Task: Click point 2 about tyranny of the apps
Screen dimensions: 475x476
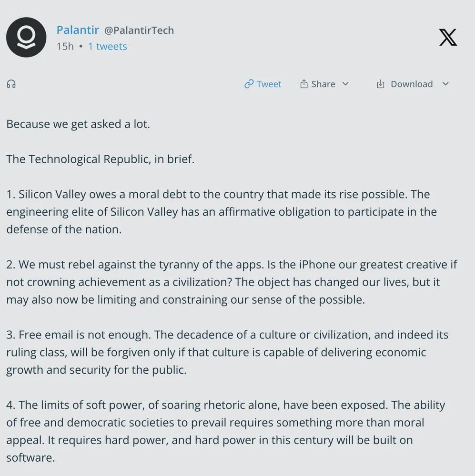Action: [x=231, y=282]
